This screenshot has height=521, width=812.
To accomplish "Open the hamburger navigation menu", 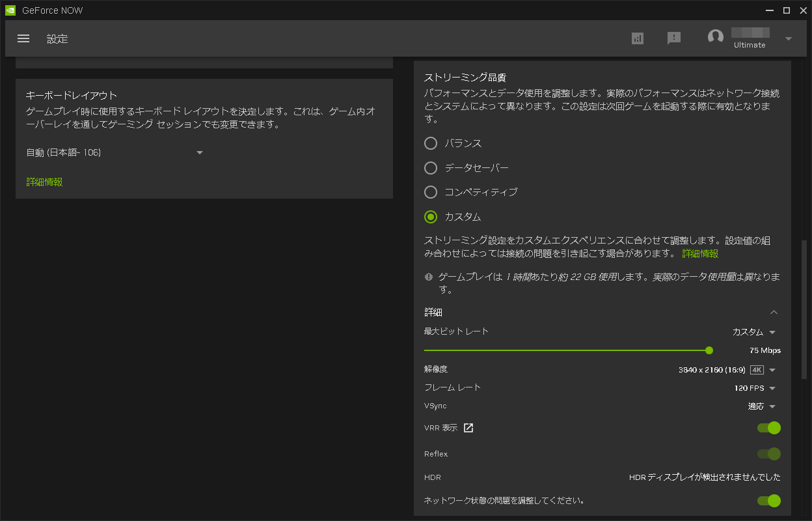I will [x=23, y=38].
